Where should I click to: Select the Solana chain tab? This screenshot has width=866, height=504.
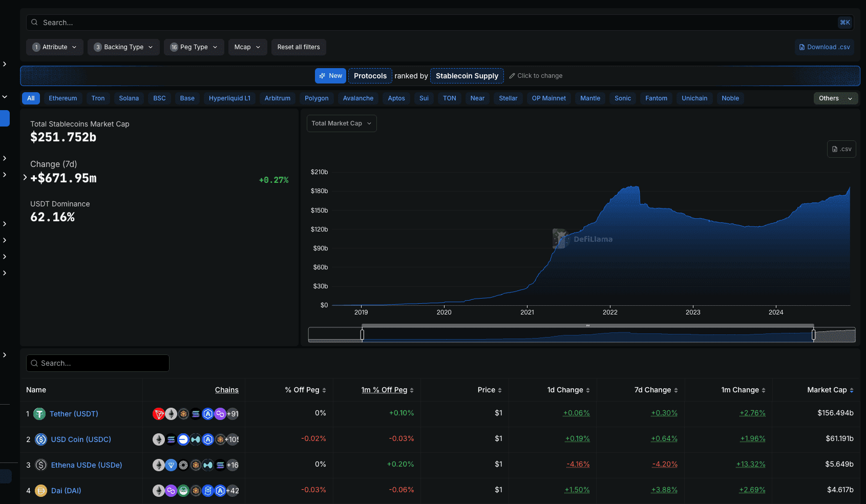pyautogui.click(x=129, y=98)
